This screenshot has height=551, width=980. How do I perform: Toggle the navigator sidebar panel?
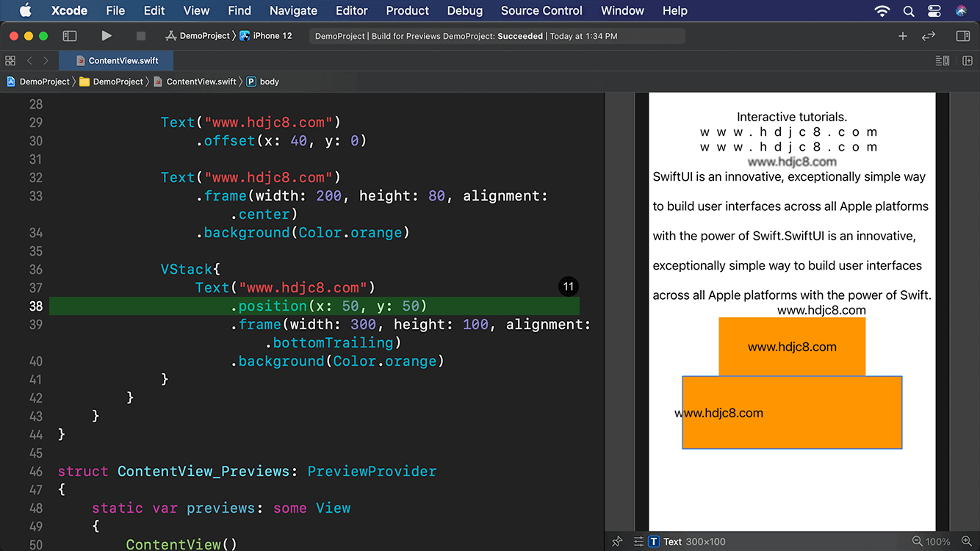point(70,35)
